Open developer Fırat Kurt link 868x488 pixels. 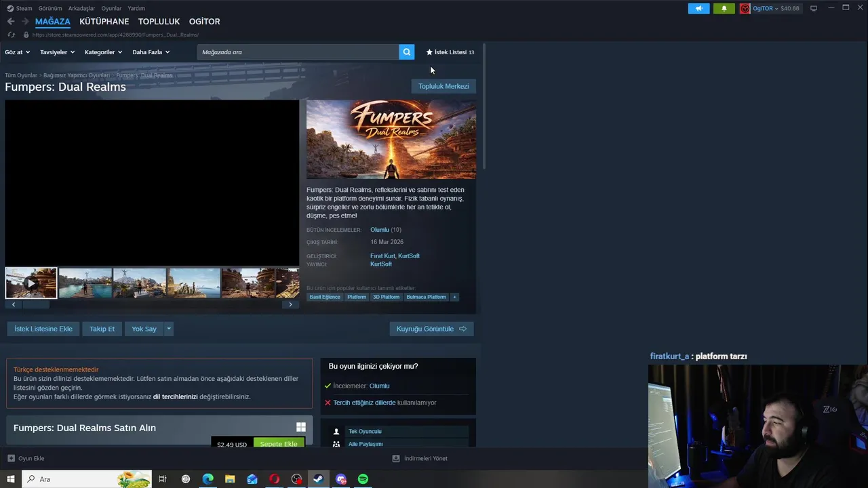point(382,256)
